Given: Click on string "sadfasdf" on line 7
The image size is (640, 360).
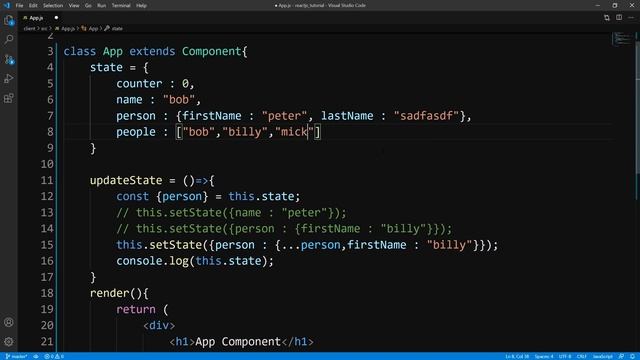Looking at the screenshot, I should point(426,116).
